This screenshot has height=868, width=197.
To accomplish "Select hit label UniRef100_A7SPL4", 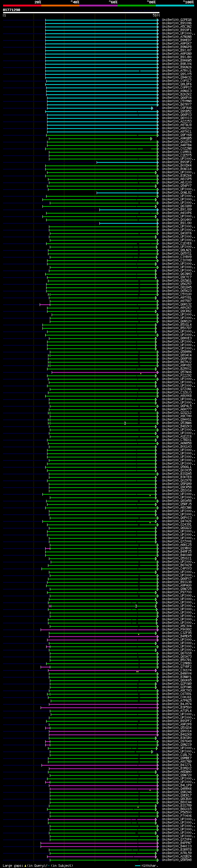I will pos(177,711).
